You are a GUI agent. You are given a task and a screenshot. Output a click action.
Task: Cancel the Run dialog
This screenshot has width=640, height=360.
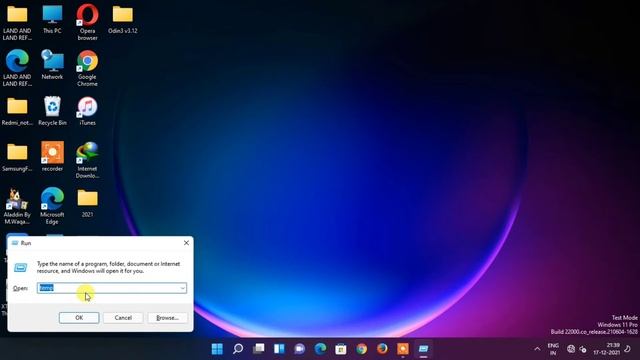tap(123, 318)
